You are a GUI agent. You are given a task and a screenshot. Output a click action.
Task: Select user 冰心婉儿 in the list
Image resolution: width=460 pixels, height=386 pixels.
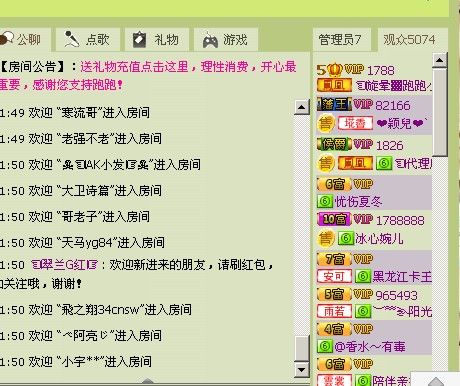(379, 239)
